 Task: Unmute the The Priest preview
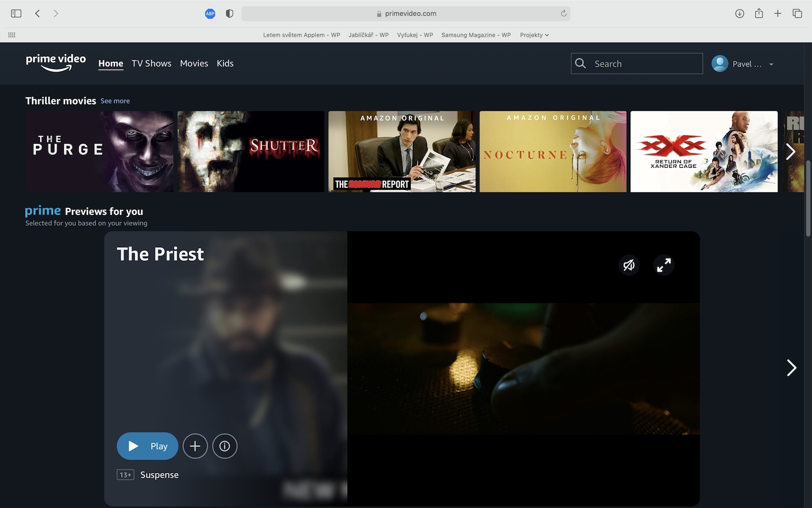629,265
